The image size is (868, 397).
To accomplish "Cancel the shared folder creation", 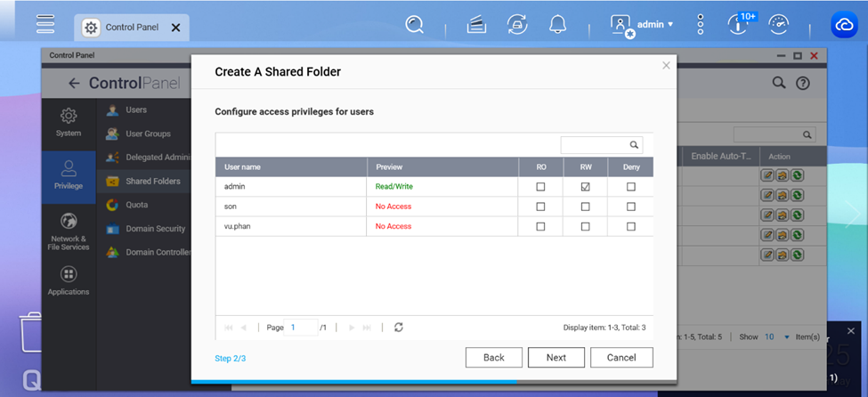I will click(621, 357).
